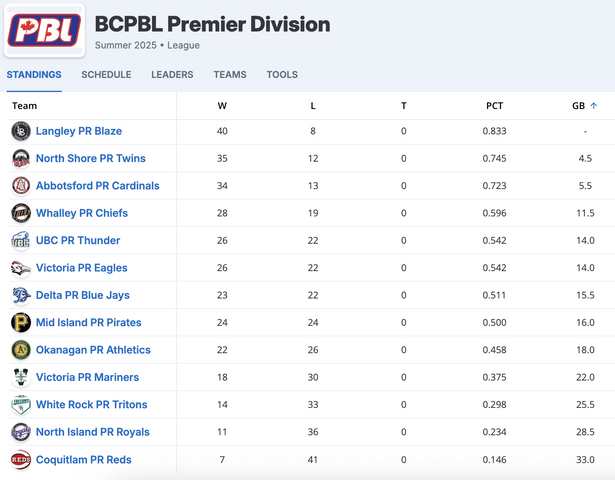
Task: Click the Mid Island Pirates logo
Action: (21, 322)
